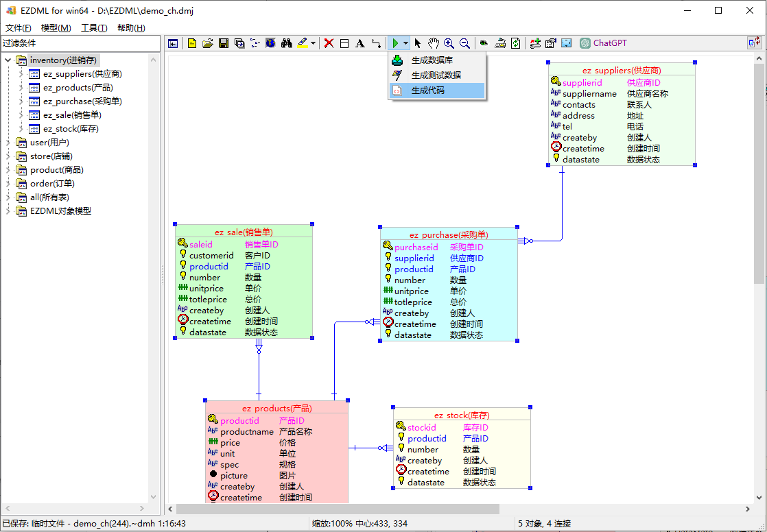
Task: Select the ez_stock(库存) table title
Action: click(462, 415)
